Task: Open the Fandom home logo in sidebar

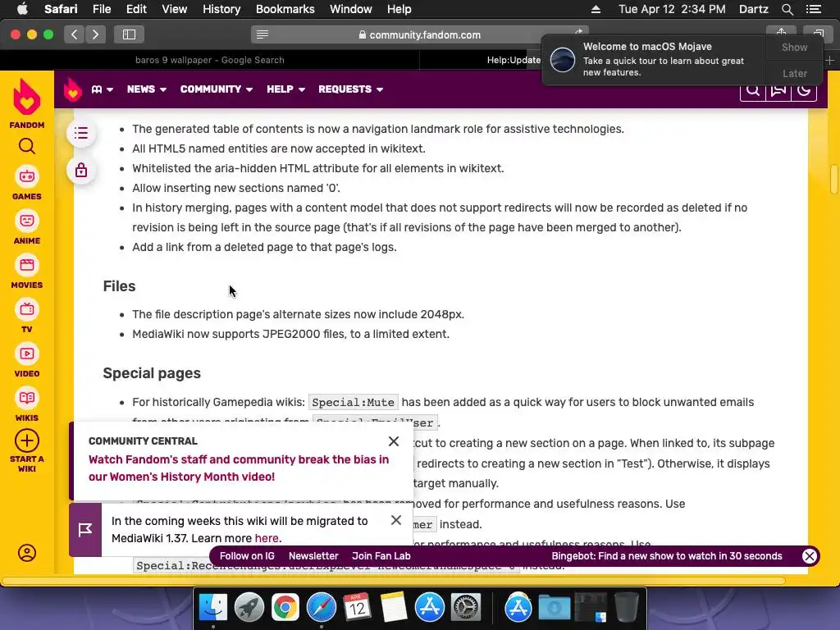Action: coord(27,97)
